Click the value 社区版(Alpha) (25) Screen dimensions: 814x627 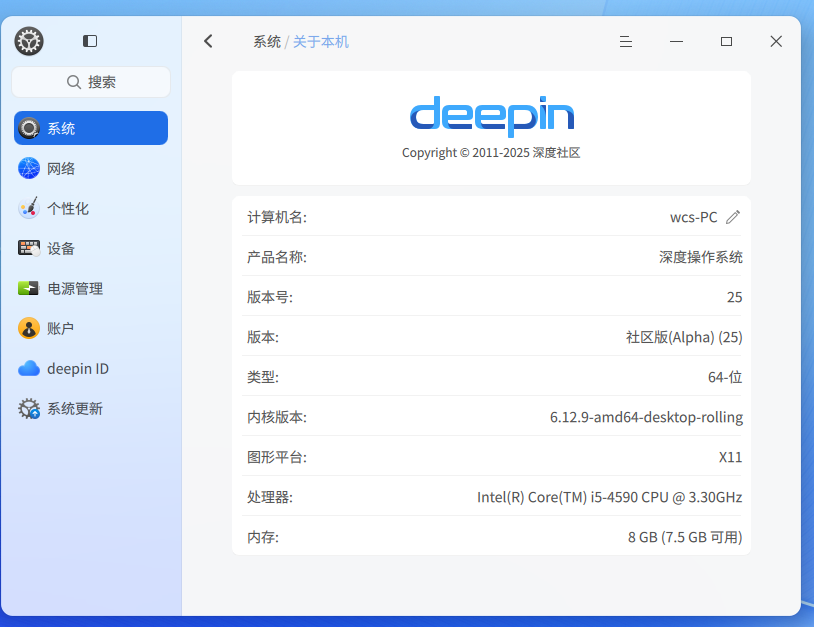[x=684, y=337]
